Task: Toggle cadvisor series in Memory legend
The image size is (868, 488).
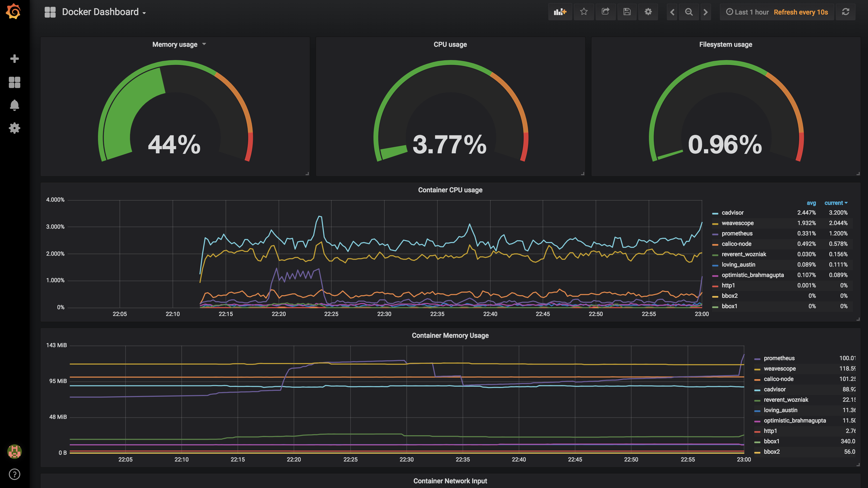Action: click(x=775, y=390)
